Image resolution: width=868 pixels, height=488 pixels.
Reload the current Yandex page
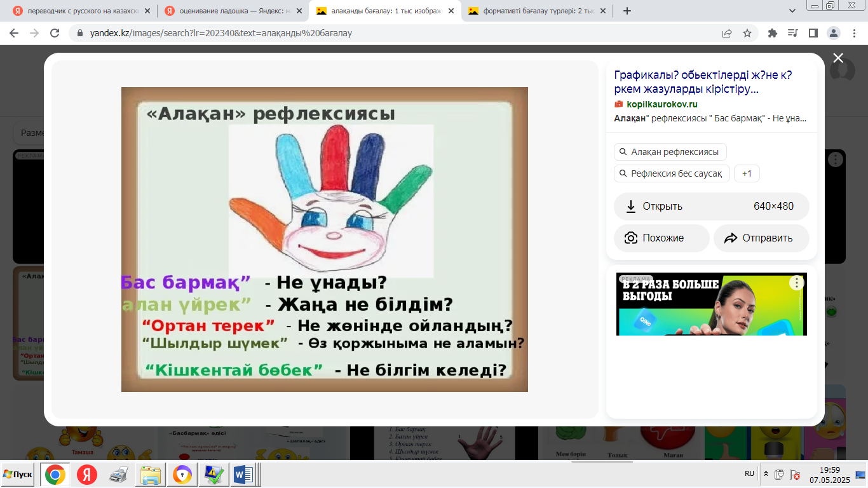[55, 33]
